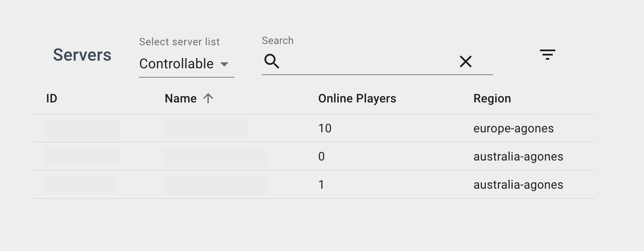The image size is (644, 251).
Task: Click the search magnifier icon
Action: (272, 61)
